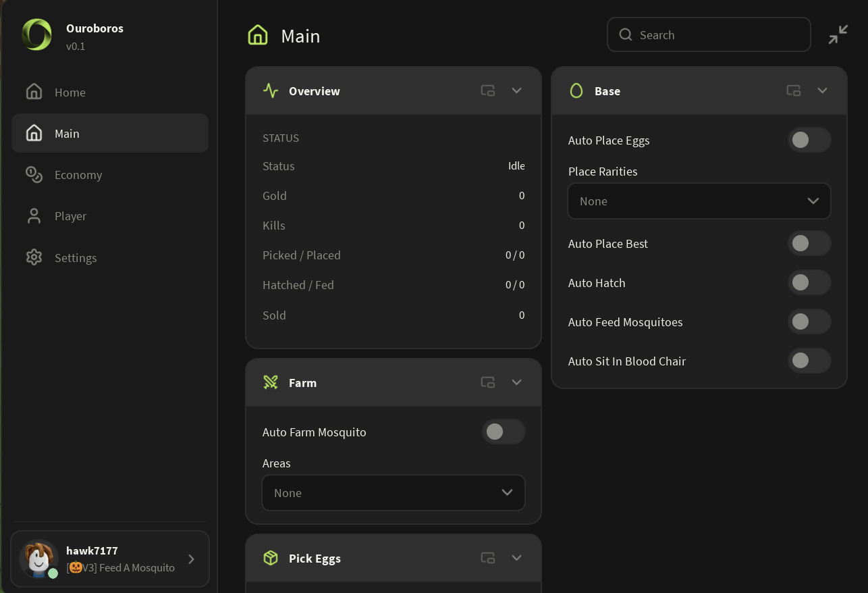Pop out the Farm panel icon
The height and width of the screenshot is (593, 868).
tap(488, 382)
